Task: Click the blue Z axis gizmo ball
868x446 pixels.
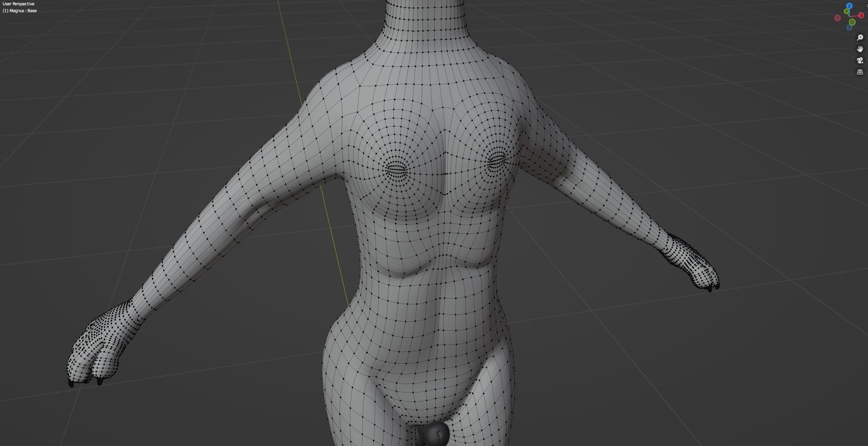Action: [849, 6]
